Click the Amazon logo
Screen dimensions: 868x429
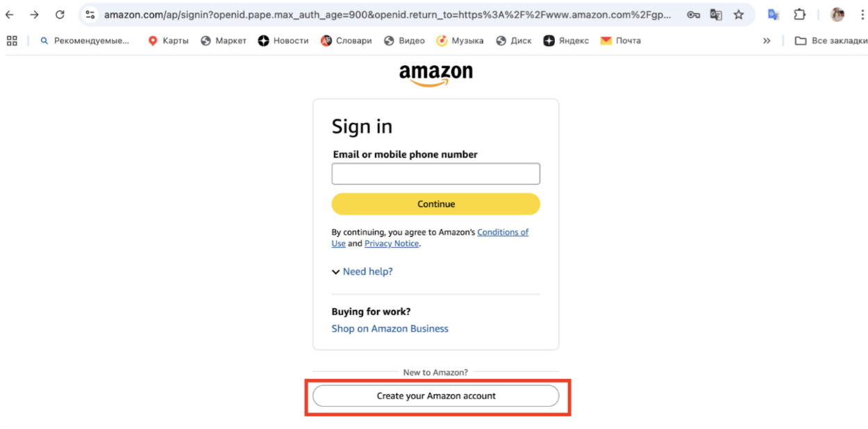click(x=435, y=74)
